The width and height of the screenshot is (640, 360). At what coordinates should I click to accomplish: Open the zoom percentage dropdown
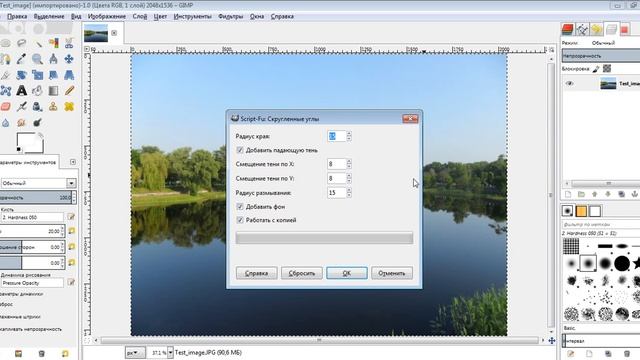coord(170,353)
